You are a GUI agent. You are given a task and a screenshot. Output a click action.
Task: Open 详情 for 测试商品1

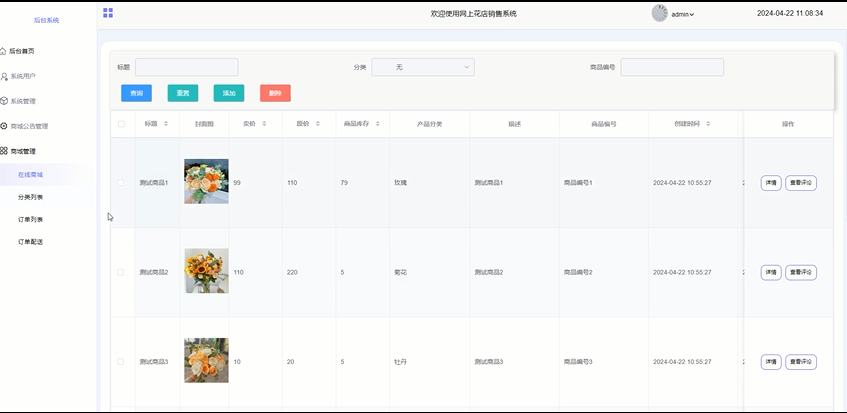pyautogui.click(x=771, y=183)
